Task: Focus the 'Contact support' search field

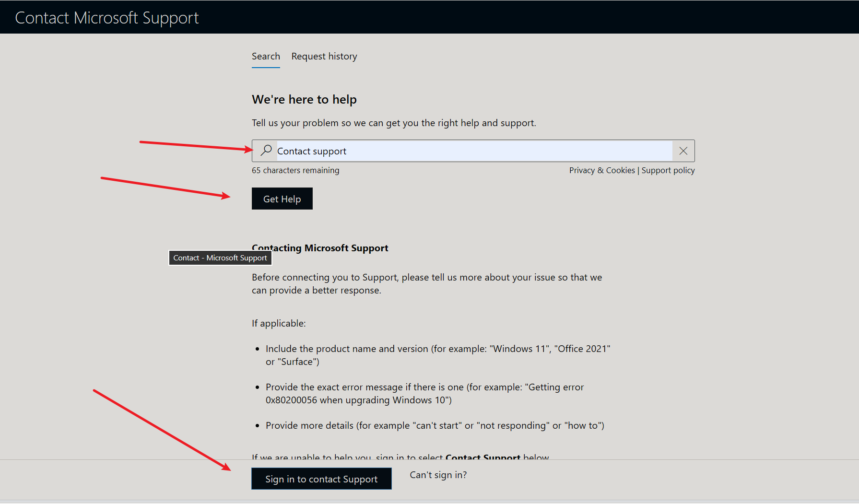Action: [474, 151]
